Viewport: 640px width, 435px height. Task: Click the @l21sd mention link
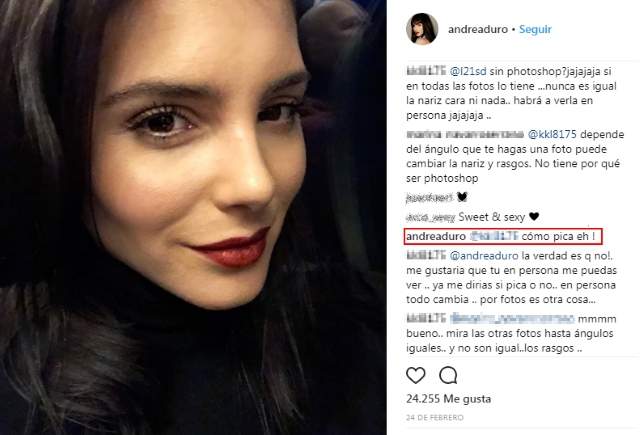(x=468, y=71)
